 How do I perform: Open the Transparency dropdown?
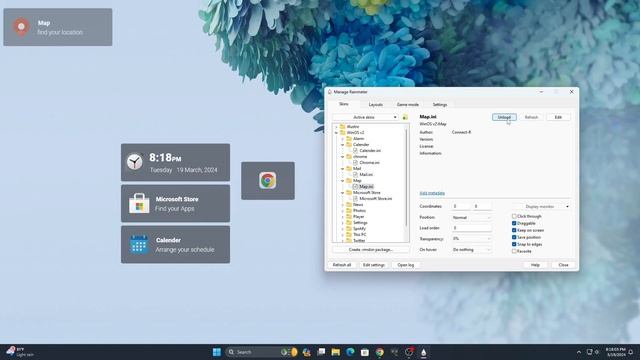coord(471,239)
